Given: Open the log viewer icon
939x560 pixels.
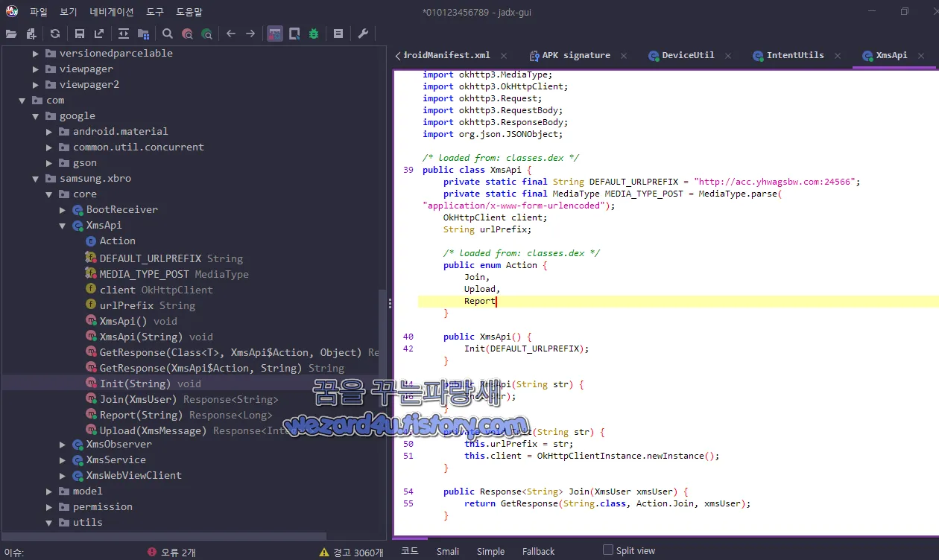Looking at the screenshot, I should point(338,34).
